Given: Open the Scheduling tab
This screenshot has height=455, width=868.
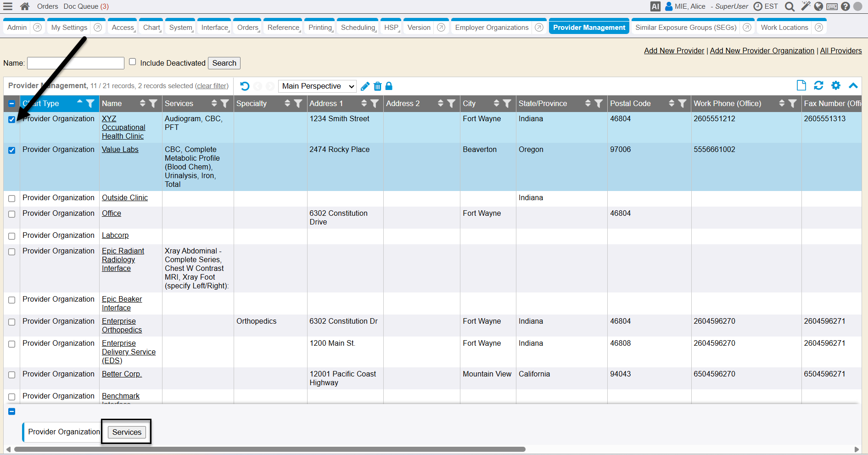Looking at the screenshot, I should pos(358,28).
